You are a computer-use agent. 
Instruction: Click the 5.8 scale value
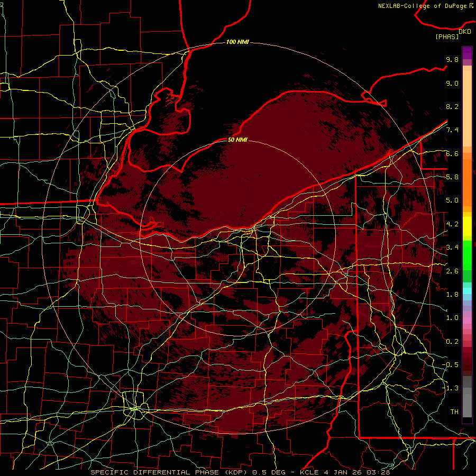pos(452,177)
